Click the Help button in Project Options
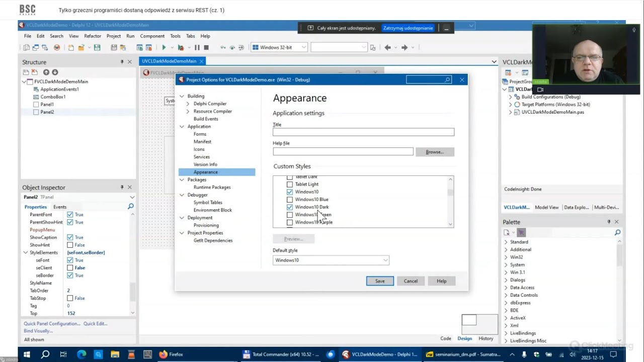This screenshot has width=644, height=362. pos(441,281)
